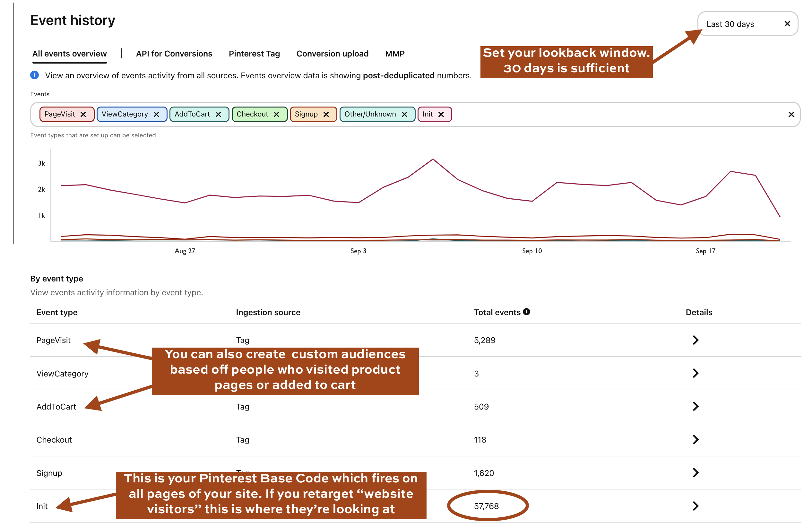
Task: Click the Total events info icon
Action: pos(527,312)
